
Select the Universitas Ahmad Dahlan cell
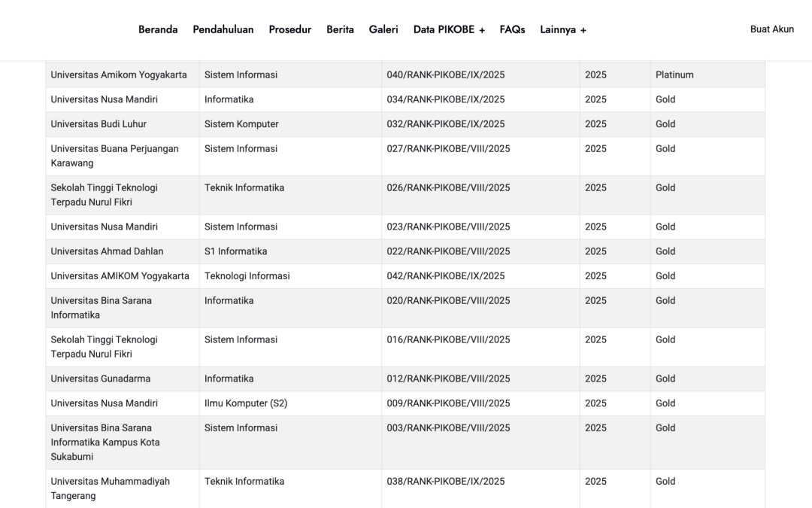pyautogui.click(x=107, y=251)
